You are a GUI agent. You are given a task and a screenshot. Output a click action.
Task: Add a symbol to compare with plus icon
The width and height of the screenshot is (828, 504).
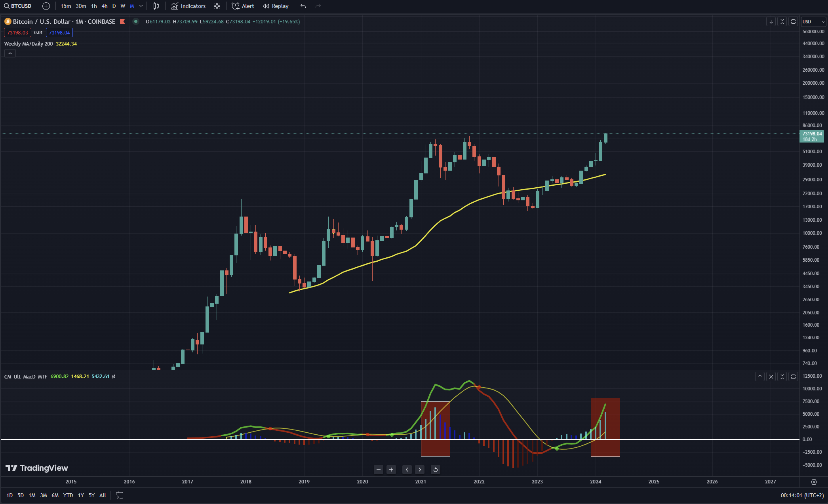pos(46,6)
